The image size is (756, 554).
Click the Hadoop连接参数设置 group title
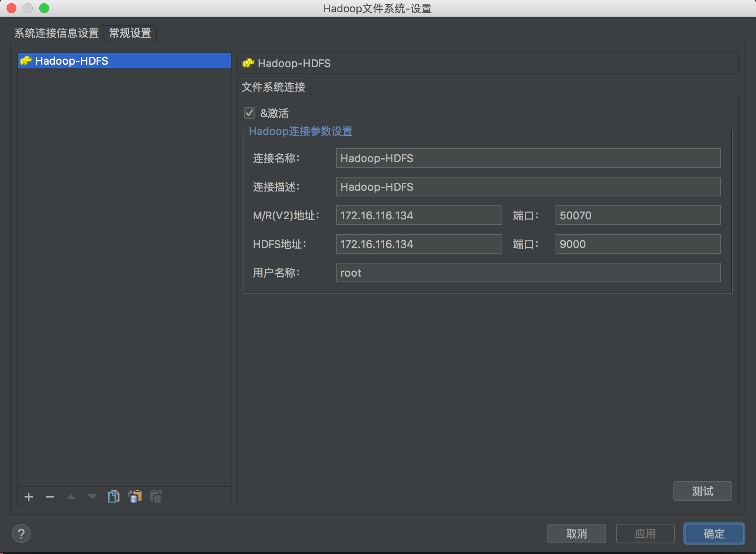click(x=301, y=131)
